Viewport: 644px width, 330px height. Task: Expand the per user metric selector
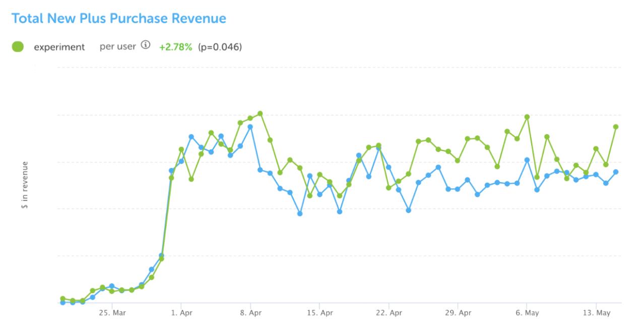coord(119,45)
